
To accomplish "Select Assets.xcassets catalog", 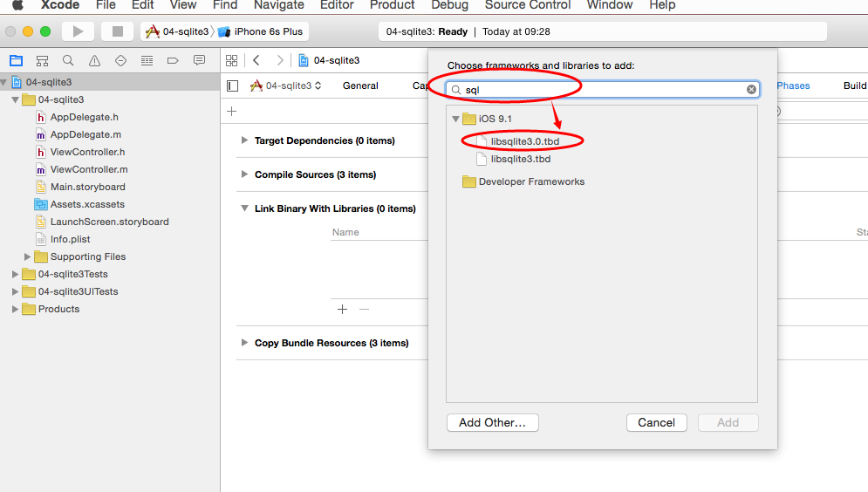I will click(87, 204).
